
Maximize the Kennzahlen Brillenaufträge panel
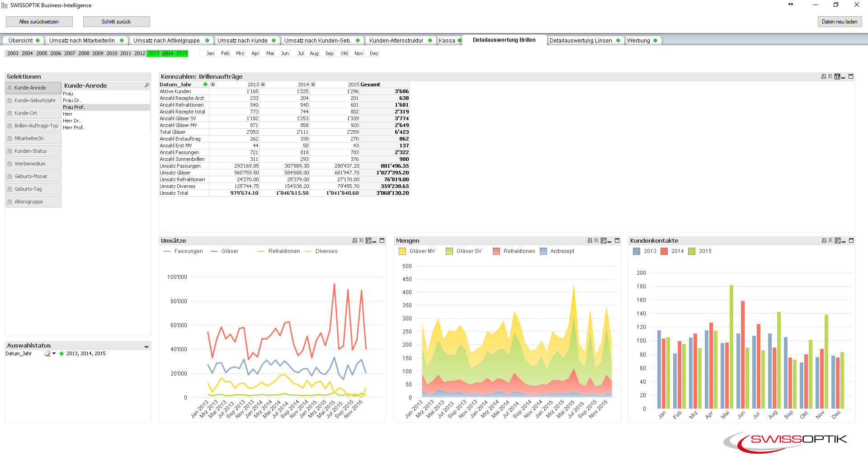(851, 76)
